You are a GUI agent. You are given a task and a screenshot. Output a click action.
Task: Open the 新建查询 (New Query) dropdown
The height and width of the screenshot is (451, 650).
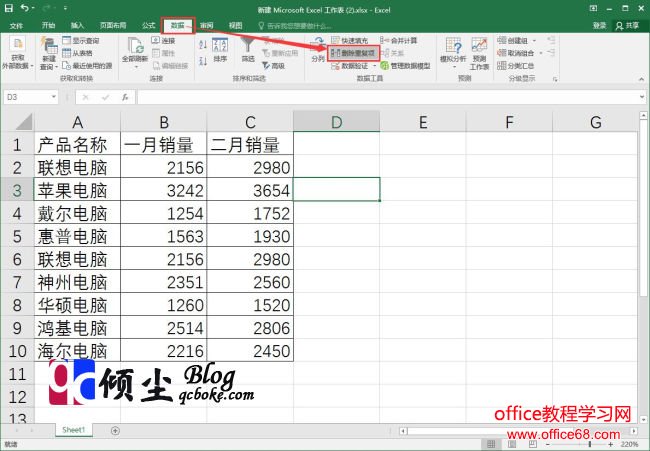point(49,53)
